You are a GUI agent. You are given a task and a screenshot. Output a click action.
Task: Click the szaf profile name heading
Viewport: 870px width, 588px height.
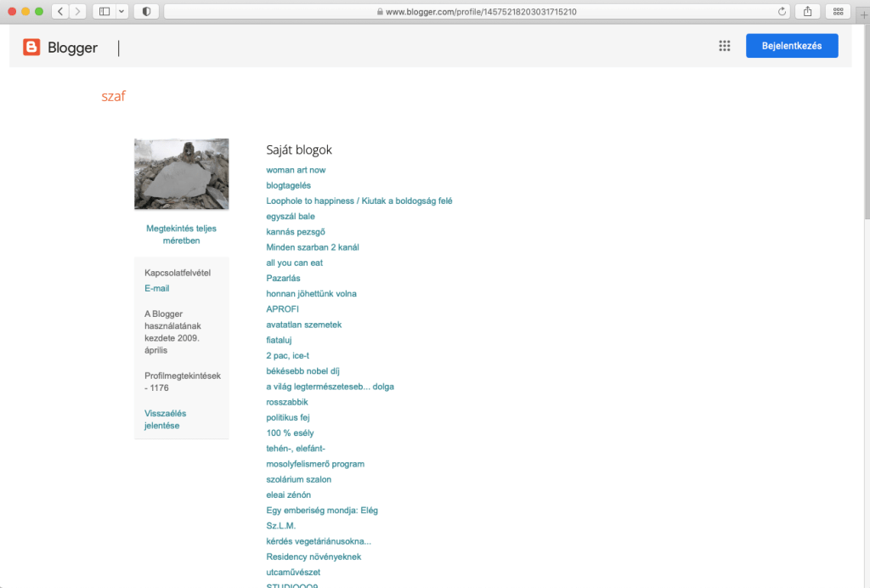[x=113, y=96]
